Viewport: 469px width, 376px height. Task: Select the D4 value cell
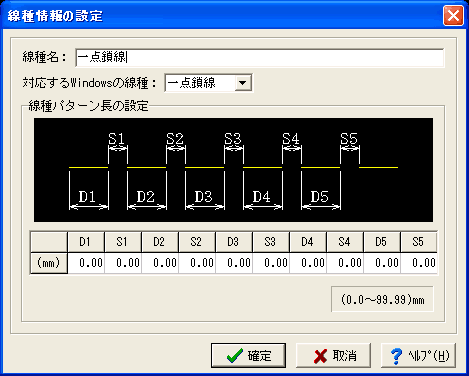tap(308, 263)
